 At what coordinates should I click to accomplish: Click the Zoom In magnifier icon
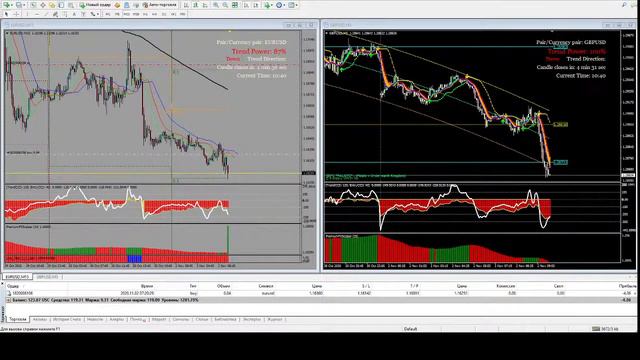pyautogui.click(x=216, y=5)
